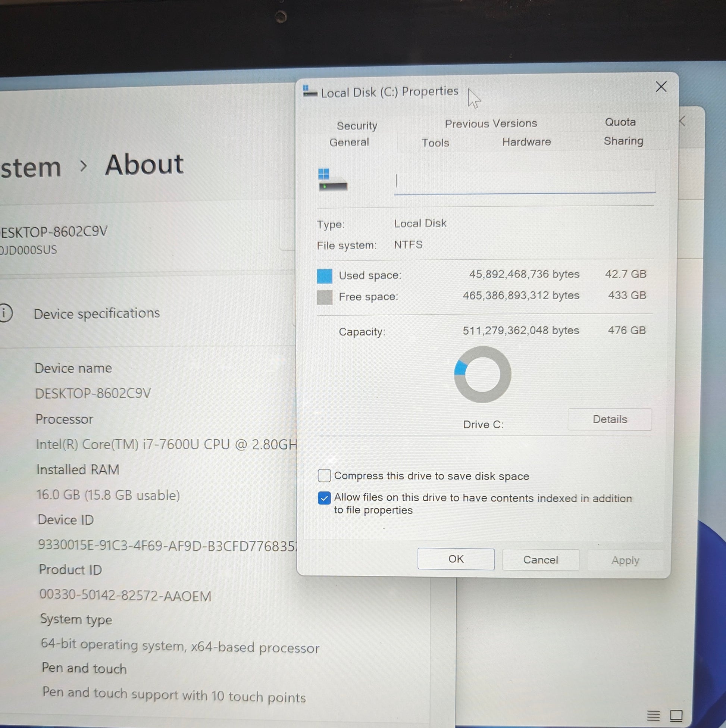Expand Device specifications section in Settings
This screenshot has height=728, width=726.
click(97, 313)
